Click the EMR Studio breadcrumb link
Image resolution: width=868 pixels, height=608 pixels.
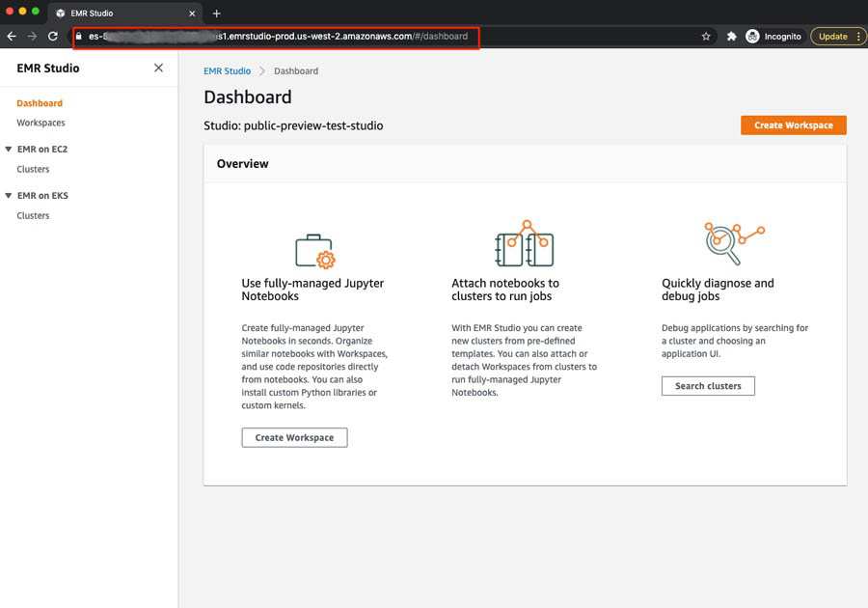[227, 70]
